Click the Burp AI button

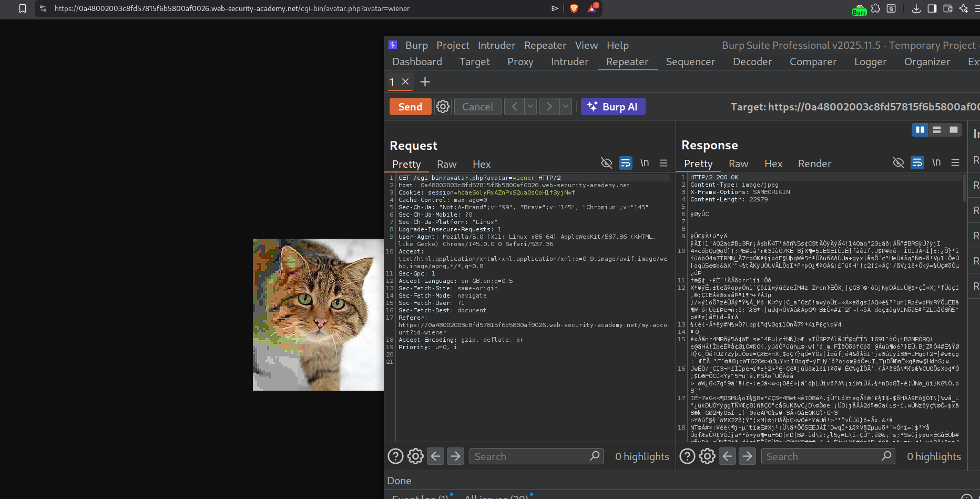pyautogui.click(x=613, y=107)
